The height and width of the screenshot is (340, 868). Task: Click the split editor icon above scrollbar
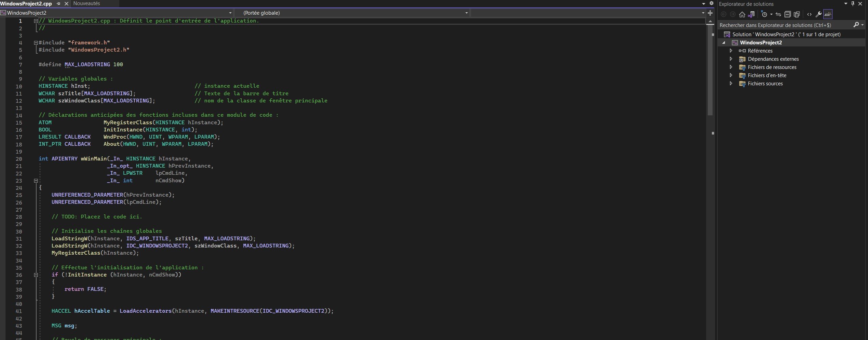710,13
